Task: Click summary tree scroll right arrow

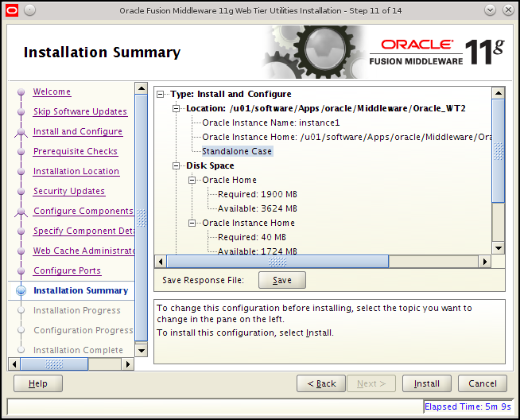Action: click(485, 262)
